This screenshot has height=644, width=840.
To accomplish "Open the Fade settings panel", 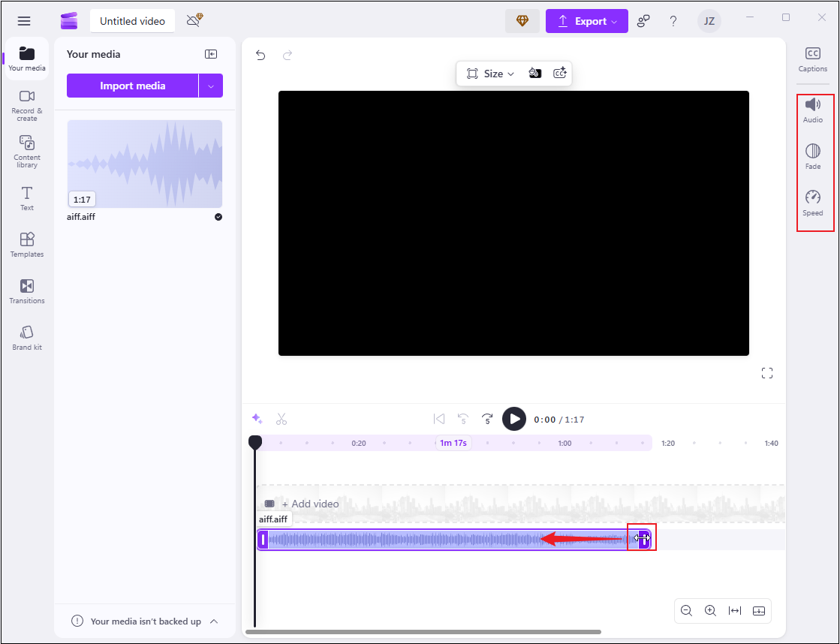I will pos(813,157).
